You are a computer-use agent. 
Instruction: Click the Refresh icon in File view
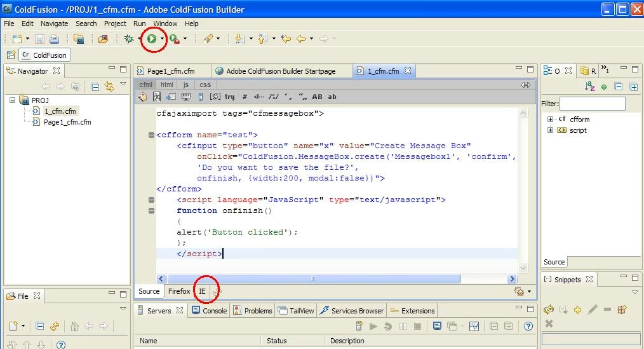click(x=55, y=326)
